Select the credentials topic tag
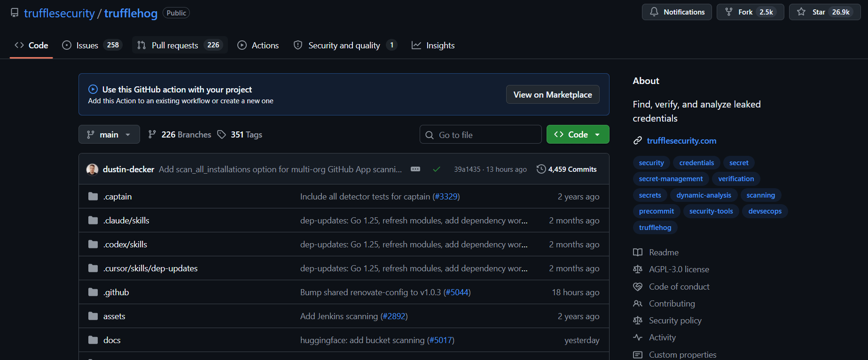 point(696,163)
